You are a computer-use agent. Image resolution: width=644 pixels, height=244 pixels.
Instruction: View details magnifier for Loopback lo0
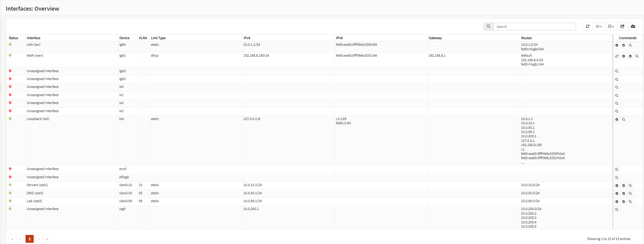(623, 120)
